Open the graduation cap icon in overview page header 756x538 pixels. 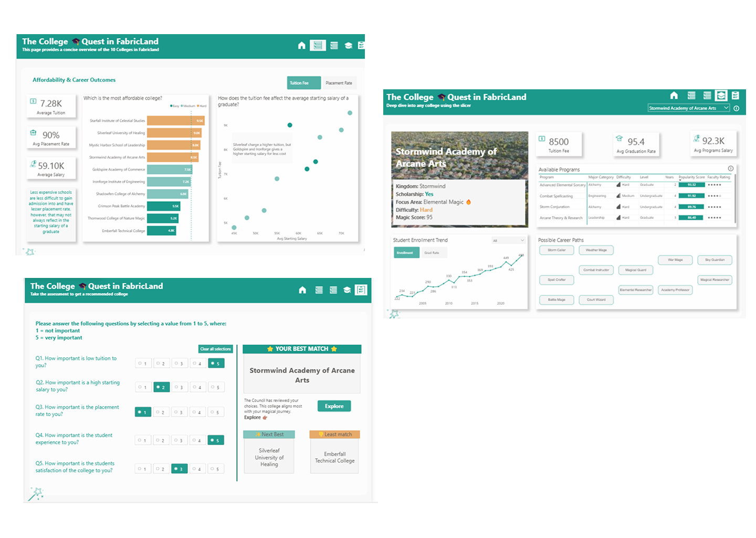348,46
